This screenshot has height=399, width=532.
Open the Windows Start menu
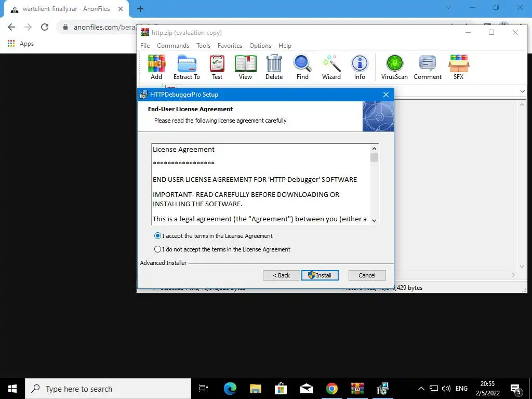[12, 389]
